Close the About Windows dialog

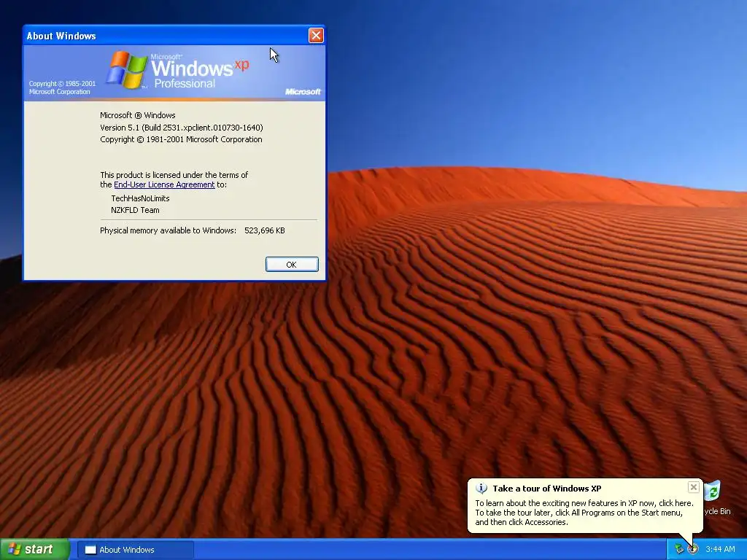click(316, 35)
